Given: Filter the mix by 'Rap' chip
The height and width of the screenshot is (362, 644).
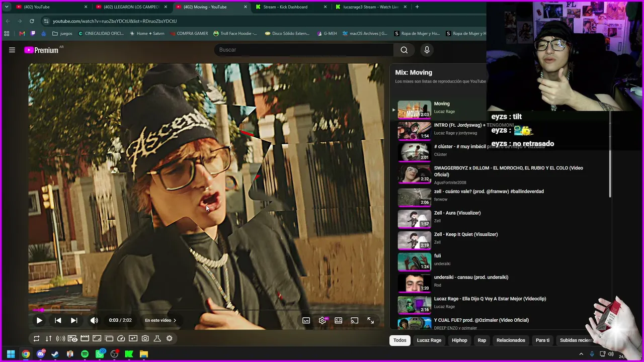Looking at the screenshot, I should click(482, 340).
